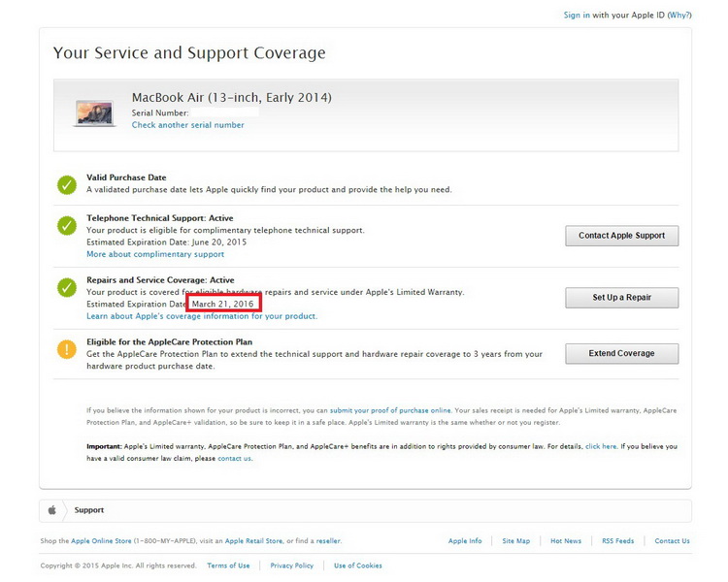Screen dimensions: 728x582
Task: Click green check beside Repairs and Service Coverage
Action: click(x=67, y=287)
